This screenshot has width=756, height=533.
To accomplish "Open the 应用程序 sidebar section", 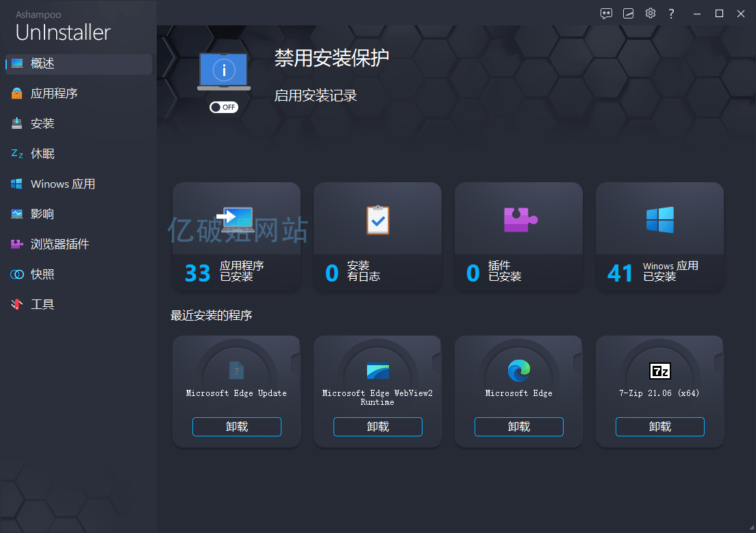I will pyautogui.click(x=54, y=94).
